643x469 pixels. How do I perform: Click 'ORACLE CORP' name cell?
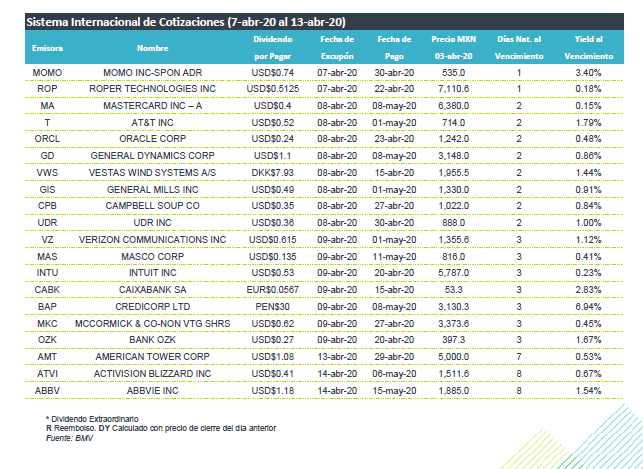click(x=153, y=139)
